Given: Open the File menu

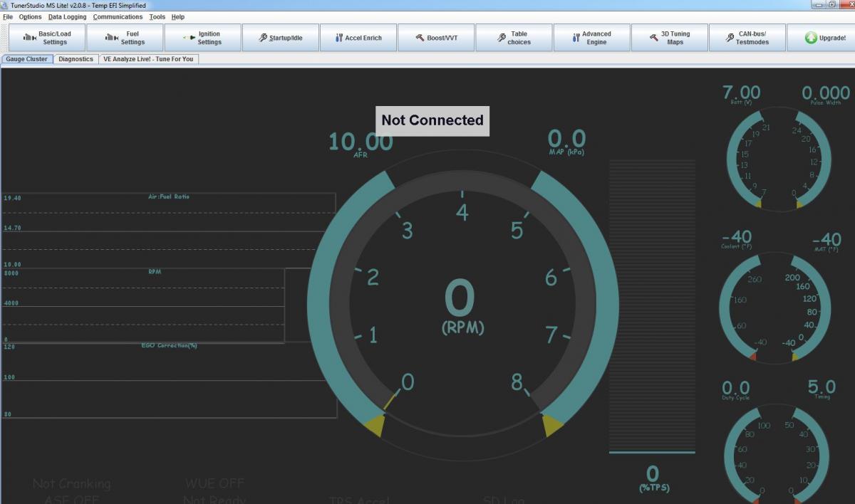Looking at the screenshot, I should (8, 16).
